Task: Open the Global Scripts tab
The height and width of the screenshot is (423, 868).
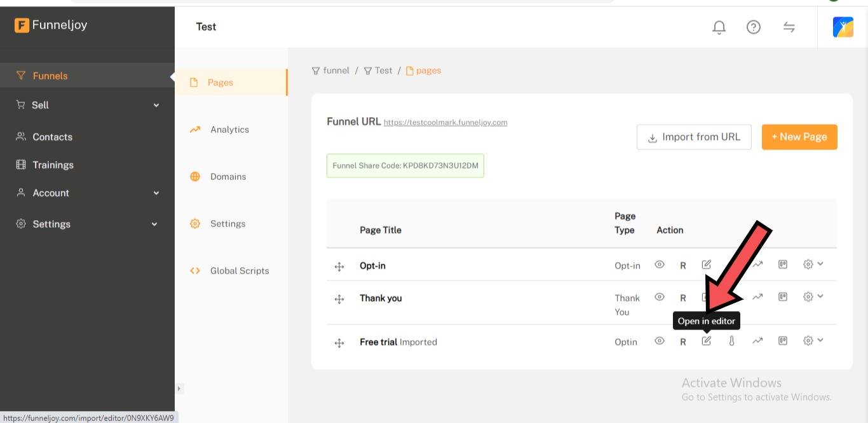Action: pos(239,271)
